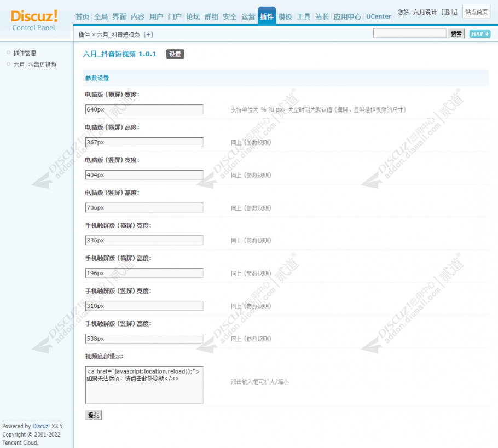Image resolution: width=498 pixels, height=448 pixels.
Task: Click the 参数设置 section header
Action: (x=97, y=78)
